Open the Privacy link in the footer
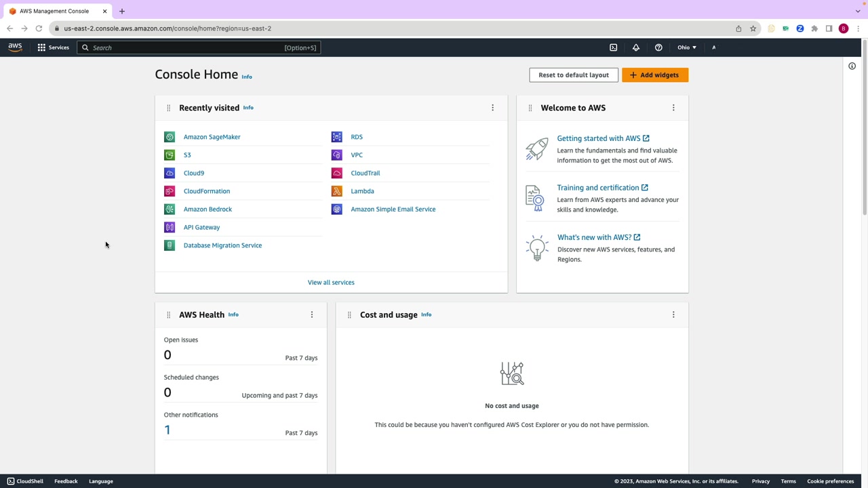This screenshot has height=488, width=868. 761,481
